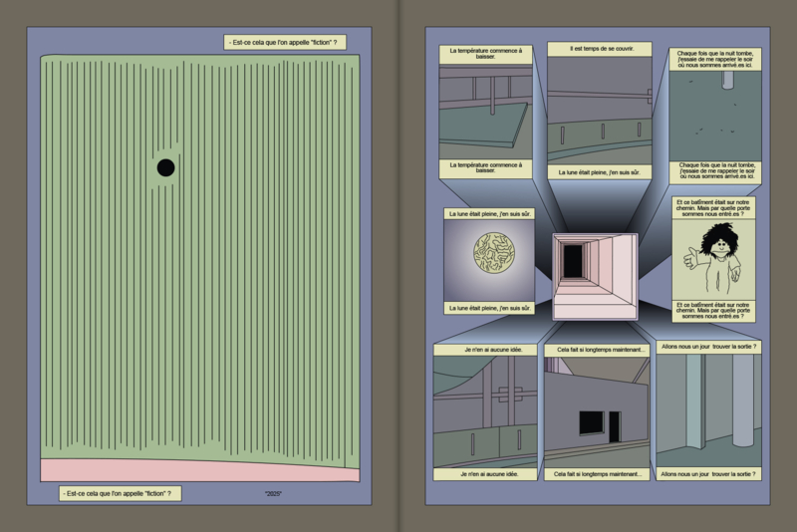This screenshot has height=532, width=797.
Task: Click the pink strip below the green panel
Action: click(x=199, y=470)
